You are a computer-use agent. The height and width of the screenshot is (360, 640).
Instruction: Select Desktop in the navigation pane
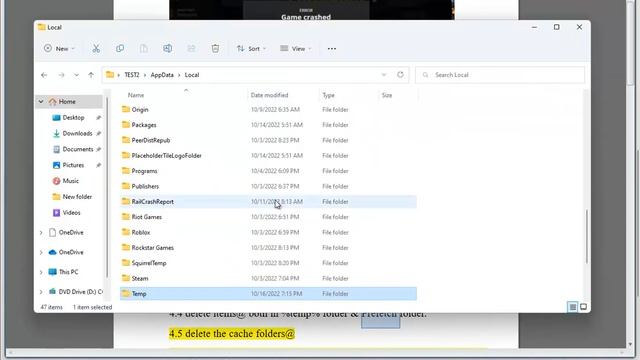pos(73,118)
